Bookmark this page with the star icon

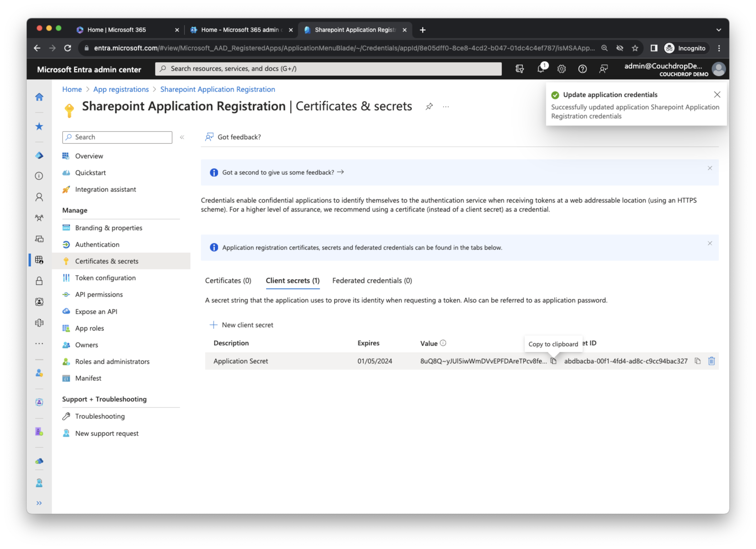635,48
